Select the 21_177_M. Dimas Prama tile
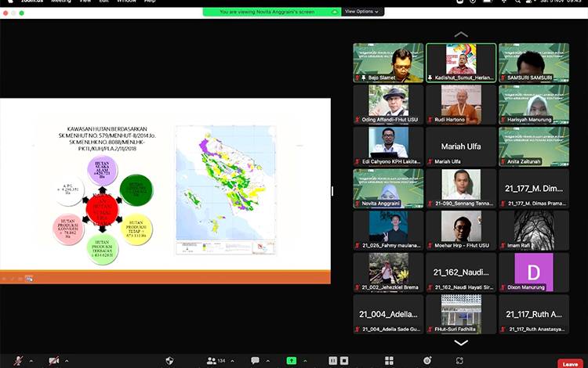Viewport: 588px width, 368px height. pyautogui.click(x=534, y=188)
